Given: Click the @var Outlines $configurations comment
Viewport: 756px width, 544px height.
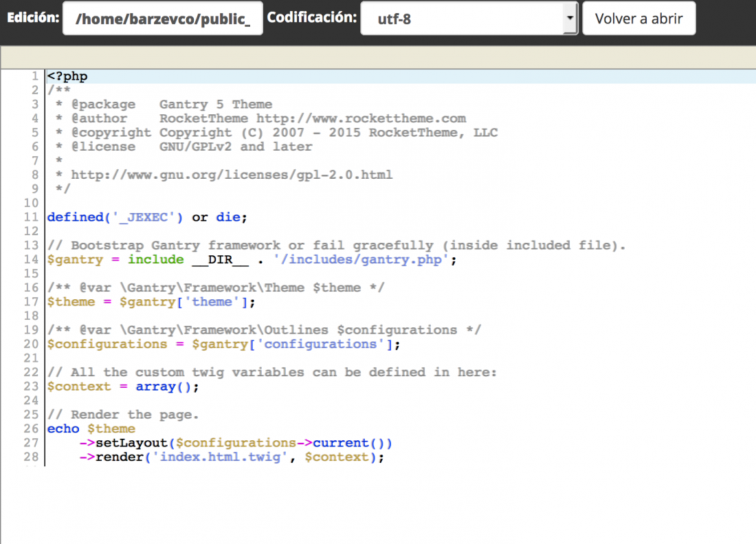Looking at the screenshot, I should coord(264,330).
